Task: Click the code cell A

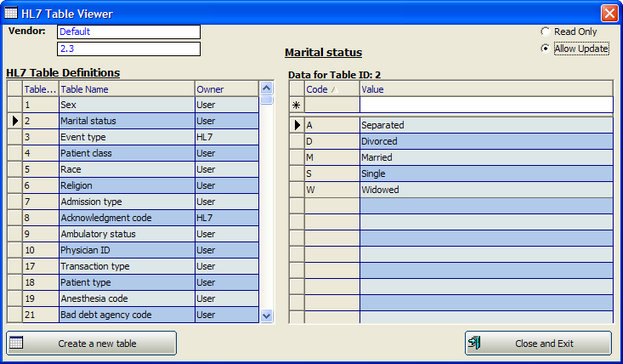Action: click(332, 125)
